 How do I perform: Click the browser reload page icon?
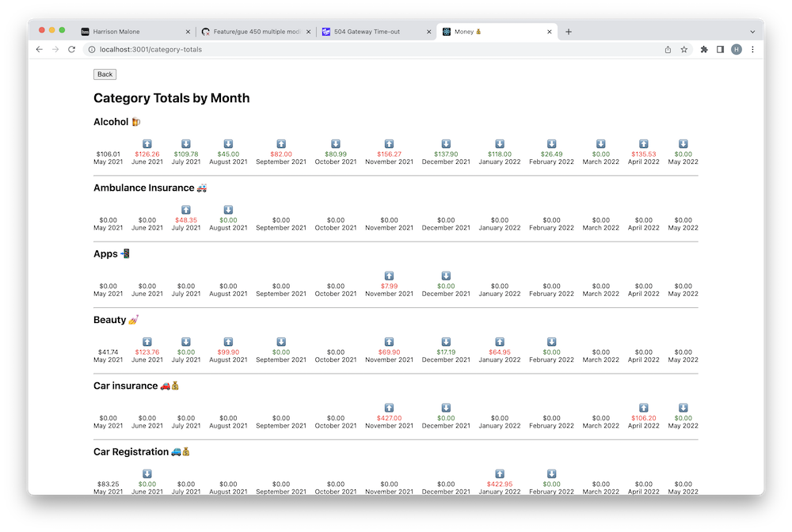(x=71, y=49)
